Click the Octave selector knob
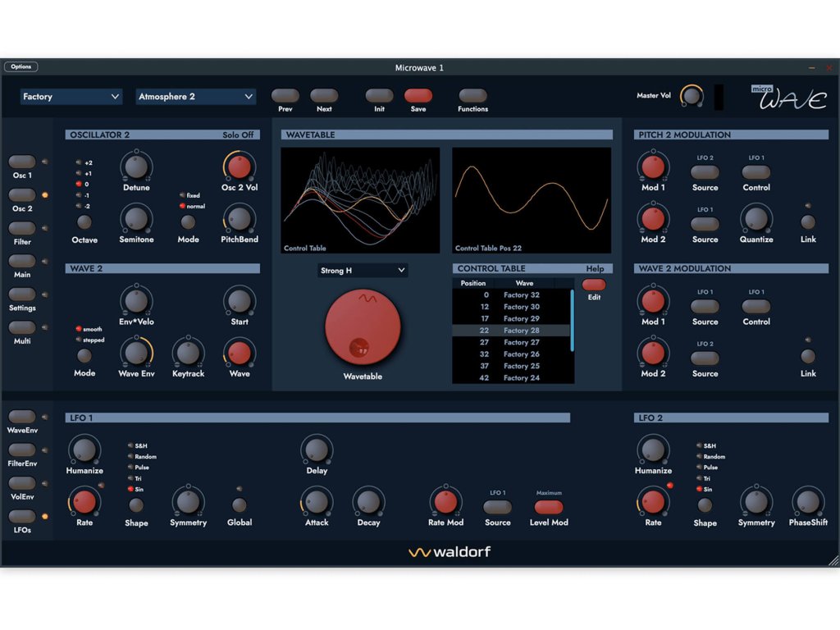 pos(84,221)
